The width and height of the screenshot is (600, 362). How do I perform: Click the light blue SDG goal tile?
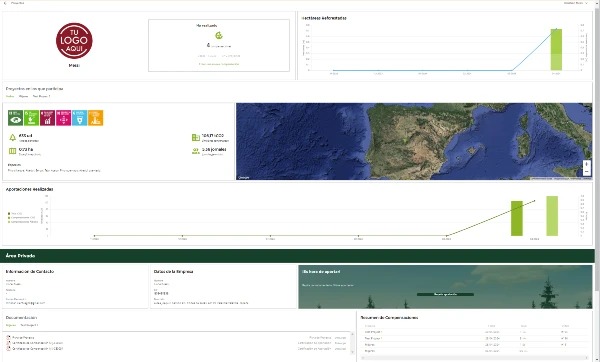tap(79, 118)
